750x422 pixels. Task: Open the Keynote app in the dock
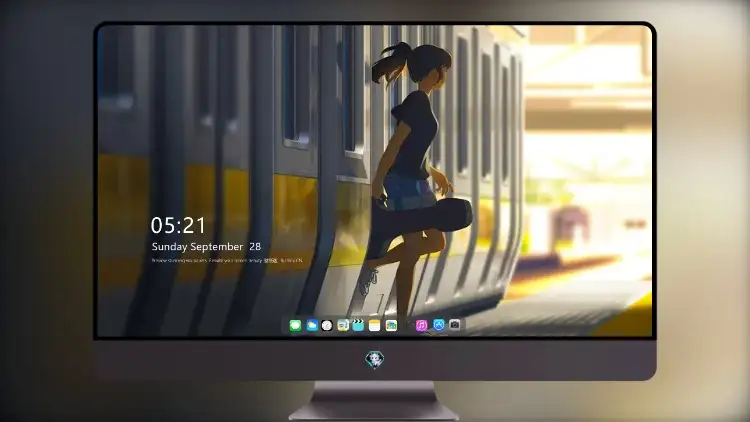(x=343, y=326)
